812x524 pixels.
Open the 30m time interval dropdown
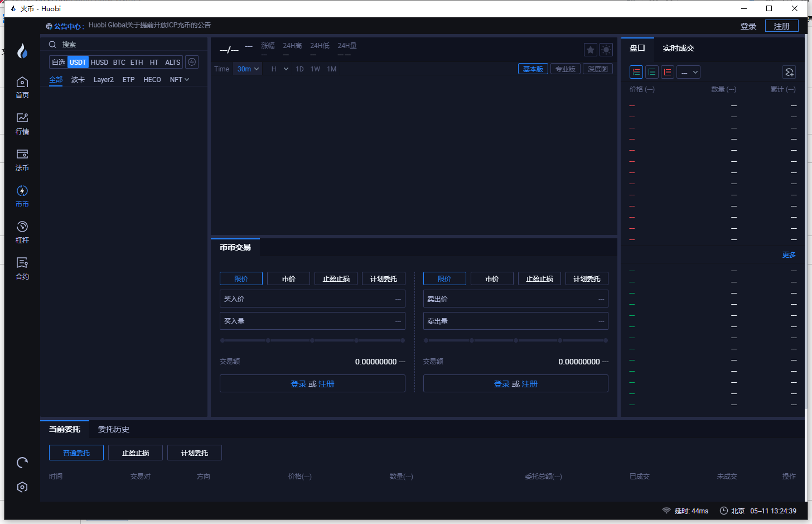pos(248,69)
